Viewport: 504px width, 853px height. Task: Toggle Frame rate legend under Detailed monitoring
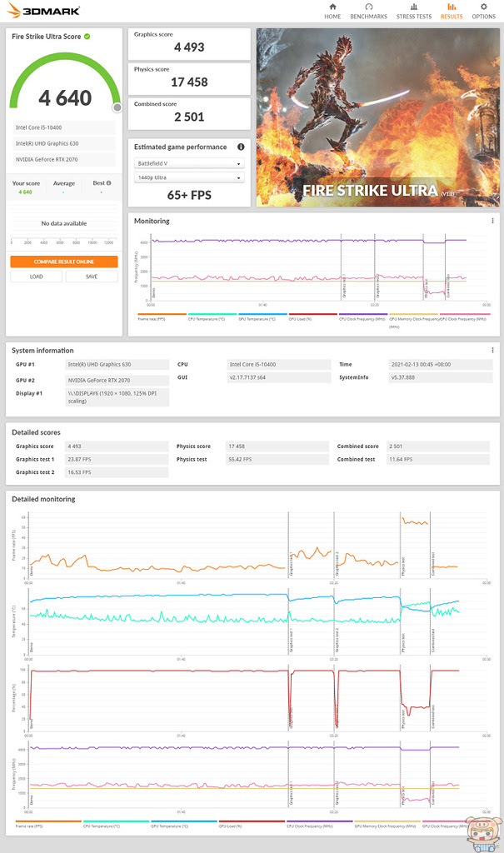point(48,824)
